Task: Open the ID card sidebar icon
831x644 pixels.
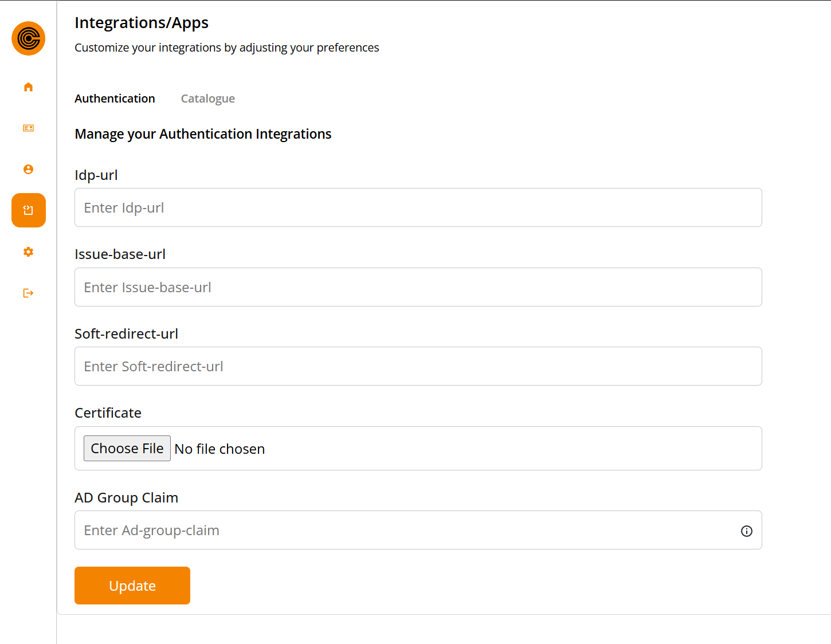Action: coord(28,128)
